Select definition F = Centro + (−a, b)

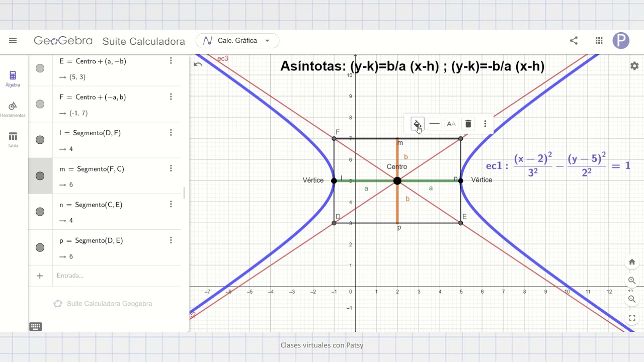[x=93, y=97]
